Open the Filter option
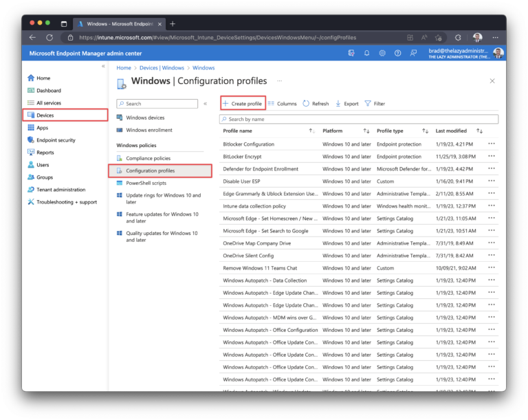The image size is (528, 420). pyautogui.click(x=375, y=103)
